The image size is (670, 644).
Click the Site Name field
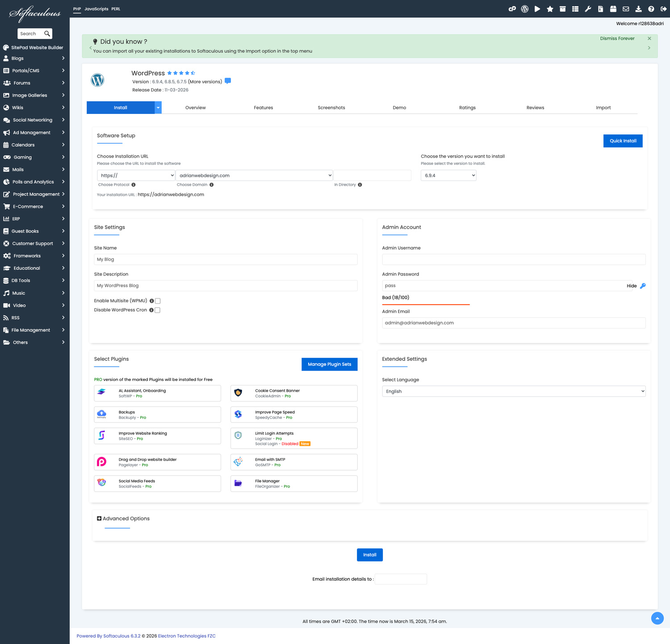click(226, 259)
